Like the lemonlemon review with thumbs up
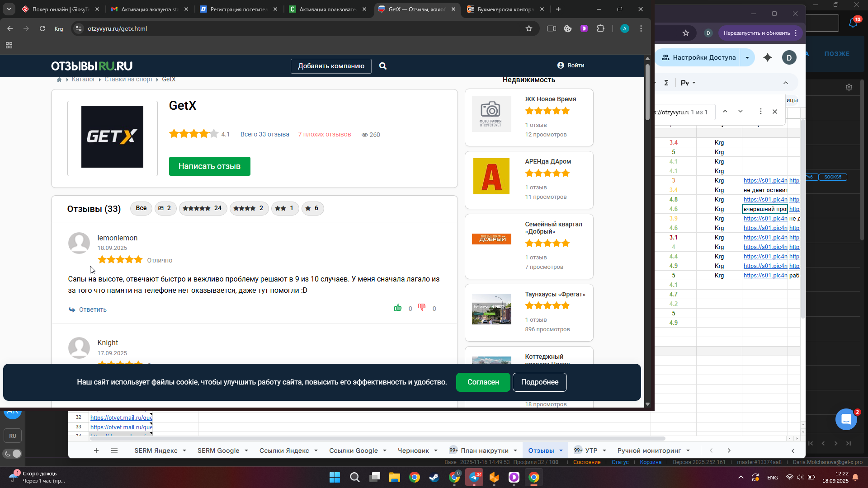The width and height of the screenshot is (868, 488). (398, 308)
